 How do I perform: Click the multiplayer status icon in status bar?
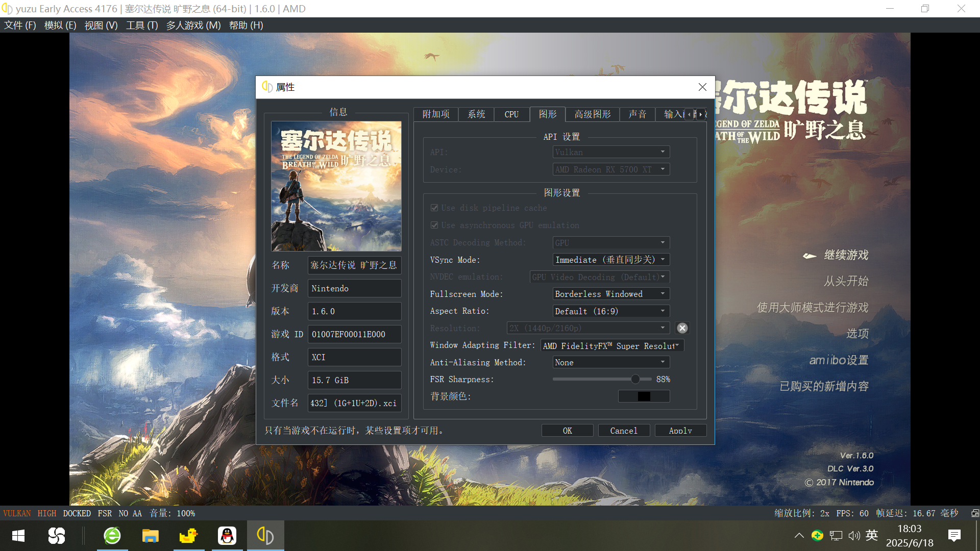[x=974, y=513]
